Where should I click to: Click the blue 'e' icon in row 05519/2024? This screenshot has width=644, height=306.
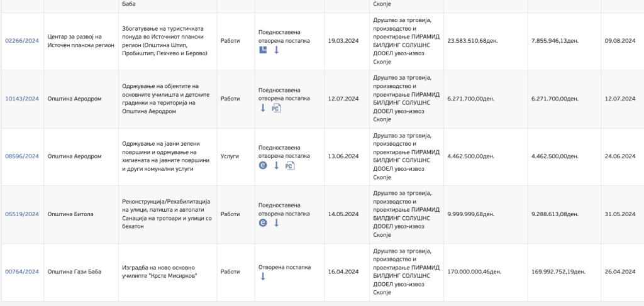click(263, 222)
